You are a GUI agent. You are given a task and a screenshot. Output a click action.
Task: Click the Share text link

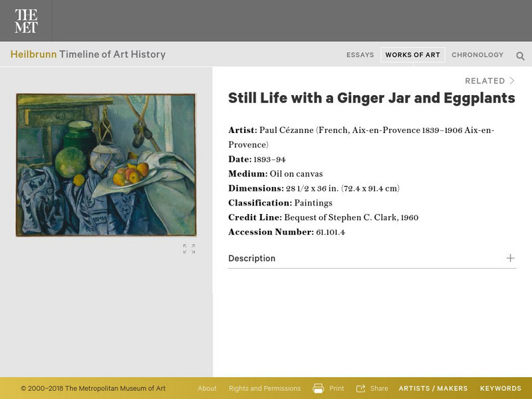pos(379,388)
